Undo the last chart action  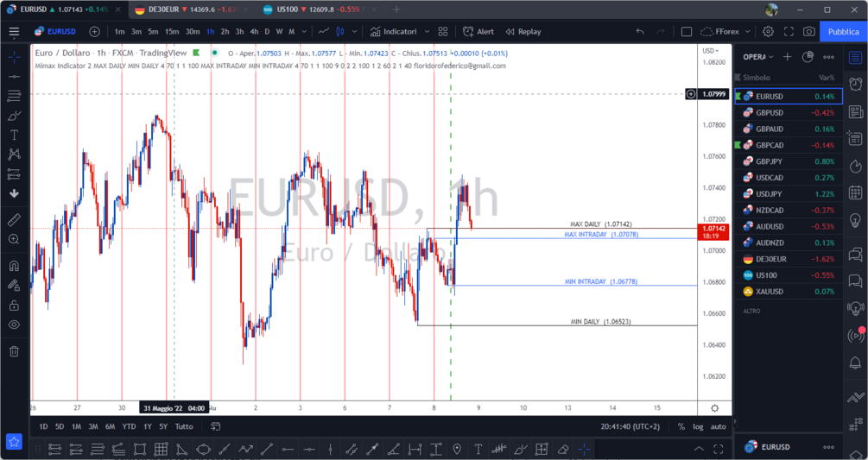640,32
